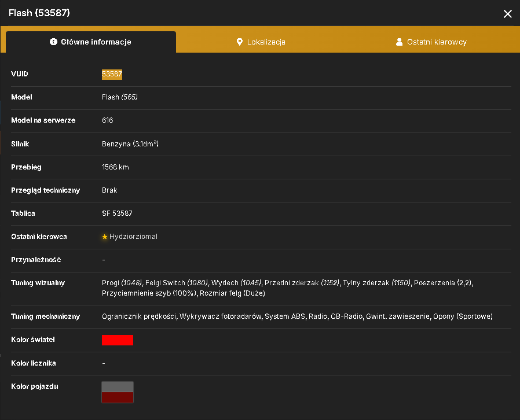
Task: Click the dialog title Flash (53587)
Action: pyautogui.click(x=39, y=13)
